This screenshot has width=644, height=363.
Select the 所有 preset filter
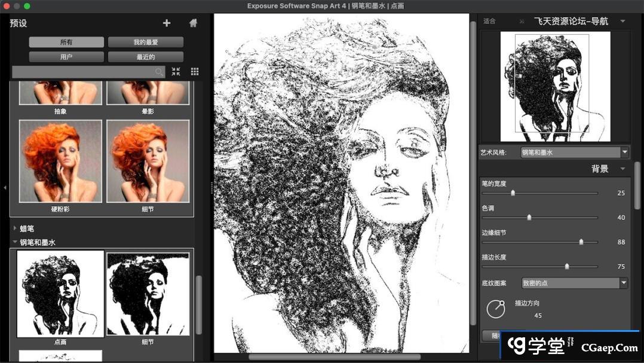(x=66, y=42)
